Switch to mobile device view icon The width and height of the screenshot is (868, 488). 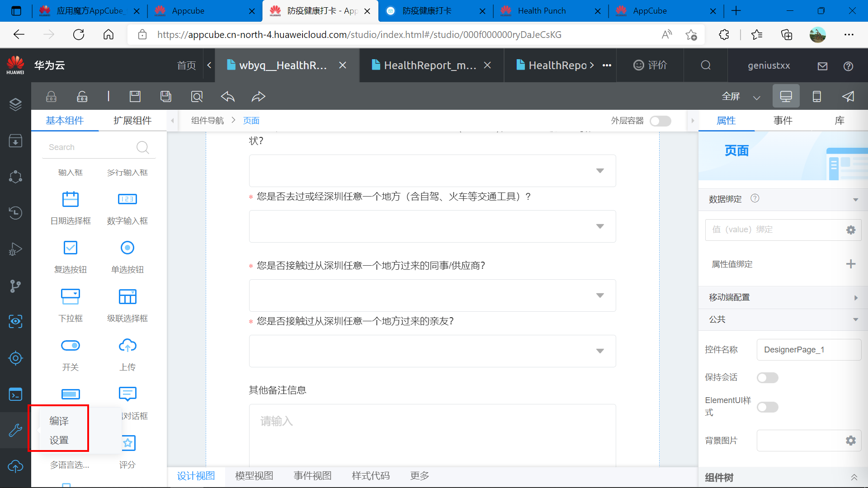(x=816, y=96)
